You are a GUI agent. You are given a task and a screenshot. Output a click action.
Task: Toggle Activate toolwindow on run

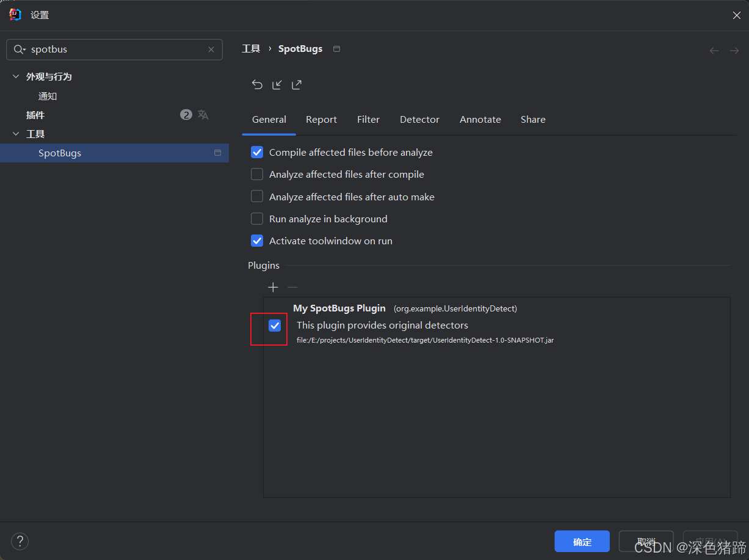257,241
